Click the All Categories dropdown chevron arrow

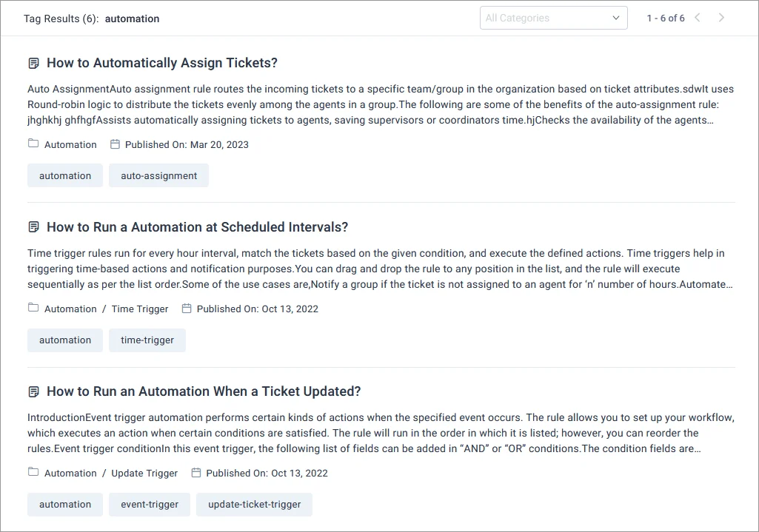click(x=616, y=18)
